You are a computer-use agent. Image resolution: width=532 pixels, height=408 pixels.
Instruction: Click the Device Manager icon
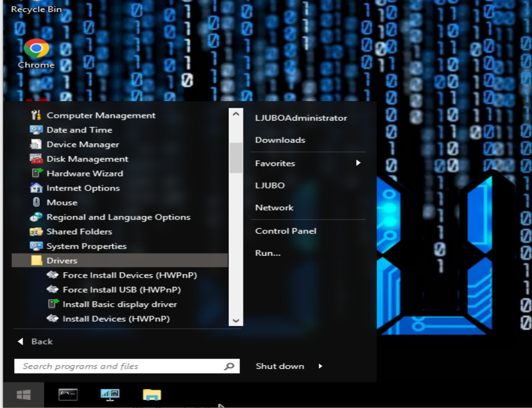tap(36, 145)
